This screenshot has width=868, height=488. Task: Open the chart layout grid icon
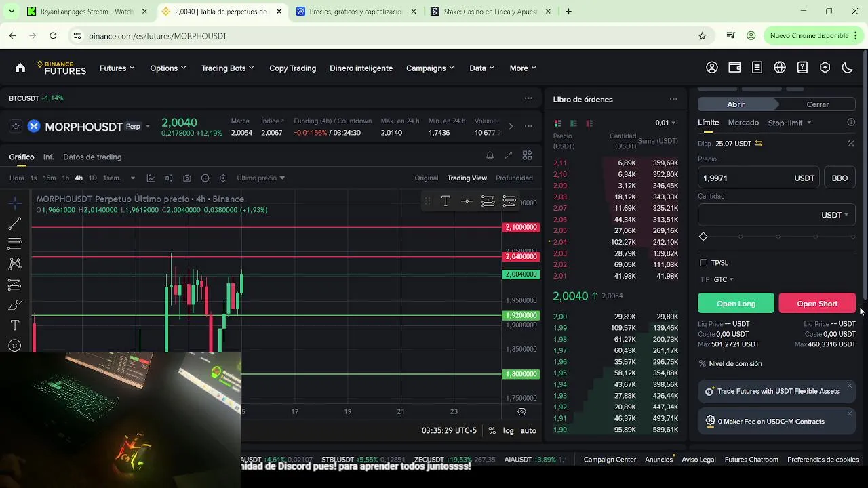[527, 156]
